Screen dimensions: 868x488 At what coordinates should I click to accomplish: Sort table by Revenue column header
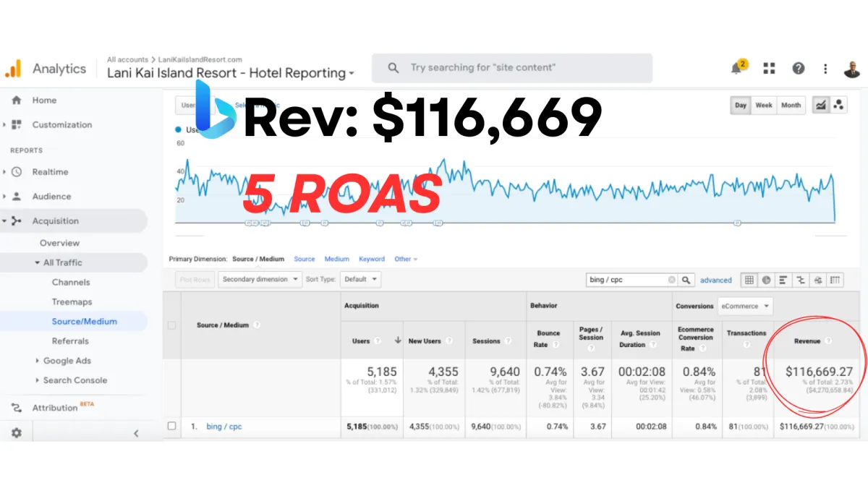(x=807, y=341)
